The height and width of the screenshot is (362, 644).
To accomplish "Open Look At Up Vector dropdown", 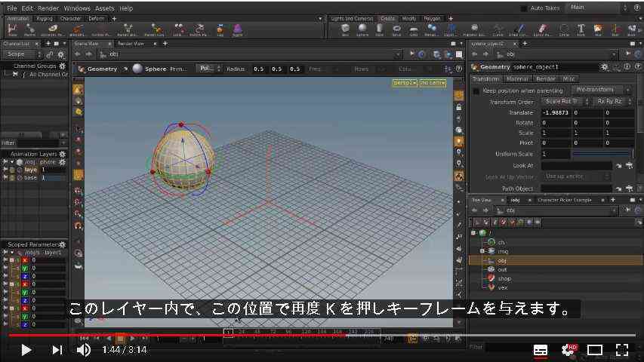I will click(576, 176).
